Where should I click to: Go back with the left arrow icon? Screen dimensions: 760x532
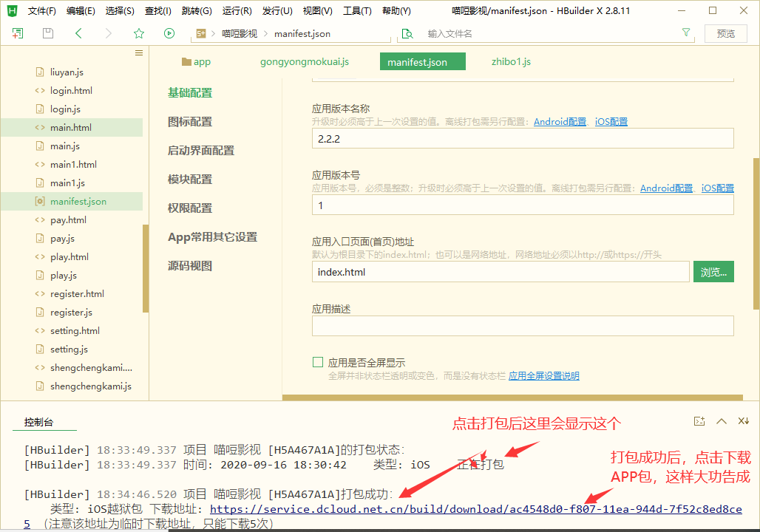click(x=78, y=33)
